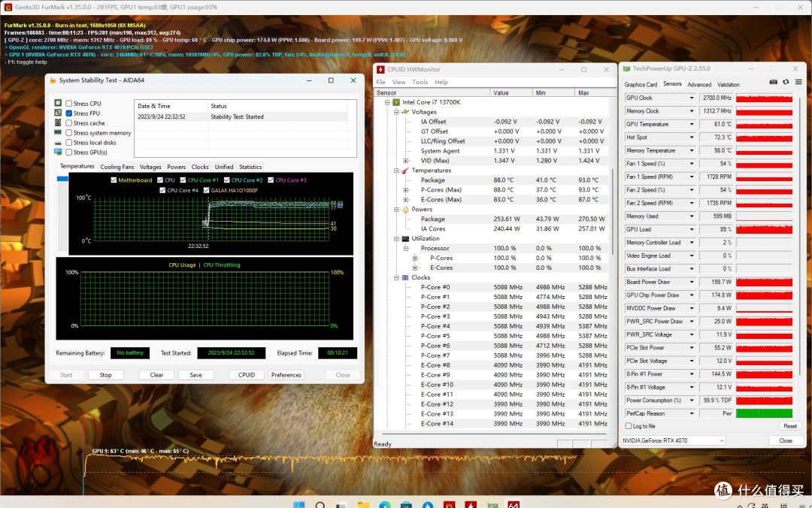Click the Stress FPU icon beside its checkbox

point(58,113)
